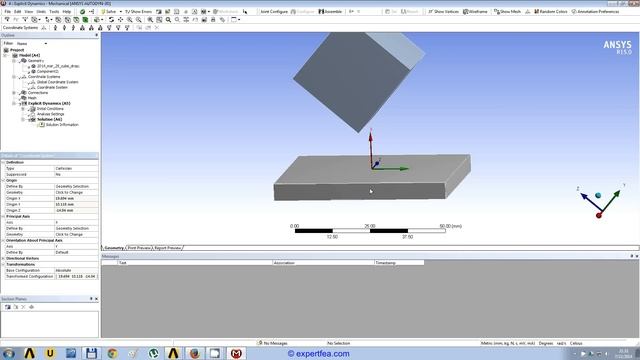Toggle Show Mesh display
This screenshot has width=640, height=360.
point(507,11)
